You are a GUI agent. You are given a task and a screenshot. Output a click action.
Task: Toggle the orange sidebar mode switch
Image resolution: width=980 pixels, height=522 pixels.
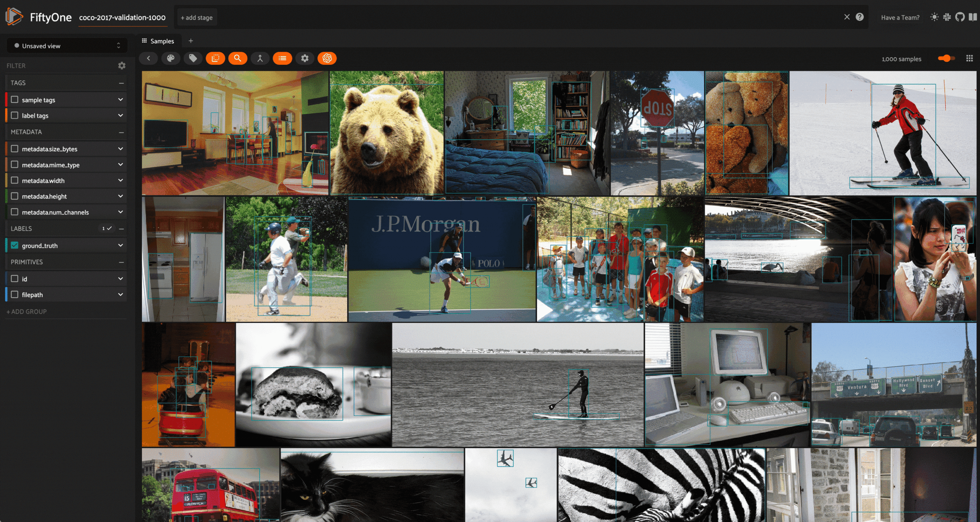(x=946, y=59)
